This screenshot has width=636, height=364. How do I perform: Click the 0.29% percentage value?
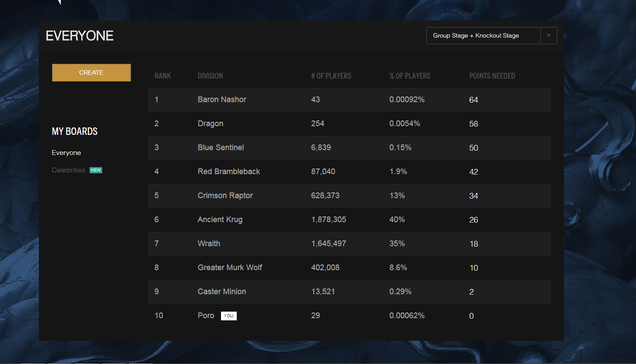click(400, 292)
